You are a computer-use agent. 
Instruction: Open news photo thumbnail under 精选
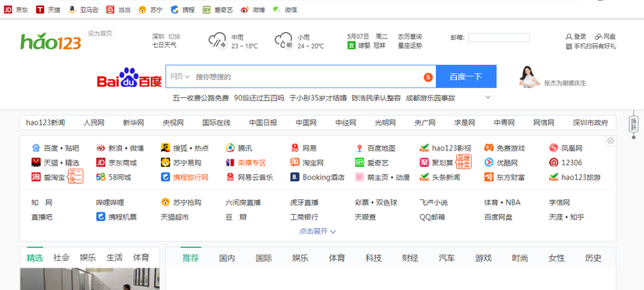[89, 279]
